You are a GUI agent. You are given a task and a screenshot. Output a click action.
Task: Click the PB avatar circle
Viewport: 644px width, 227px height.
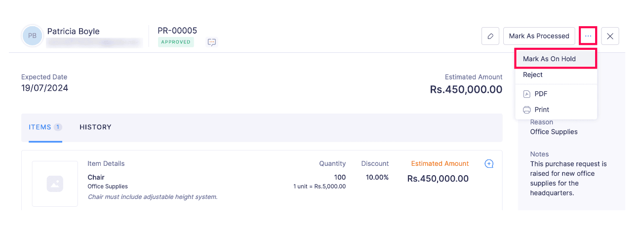pyautogui.click(x=32, y=36)
